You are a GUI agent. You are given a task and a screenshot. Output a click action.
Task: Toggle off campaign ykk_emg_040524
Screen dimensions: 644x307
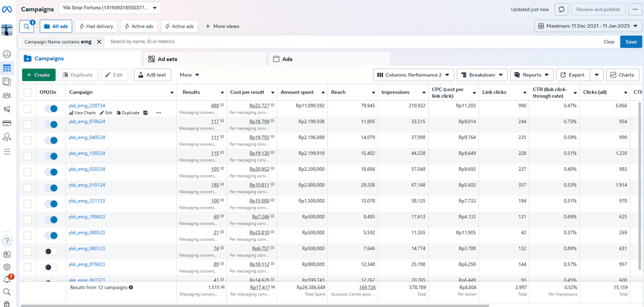pos(51,140)
